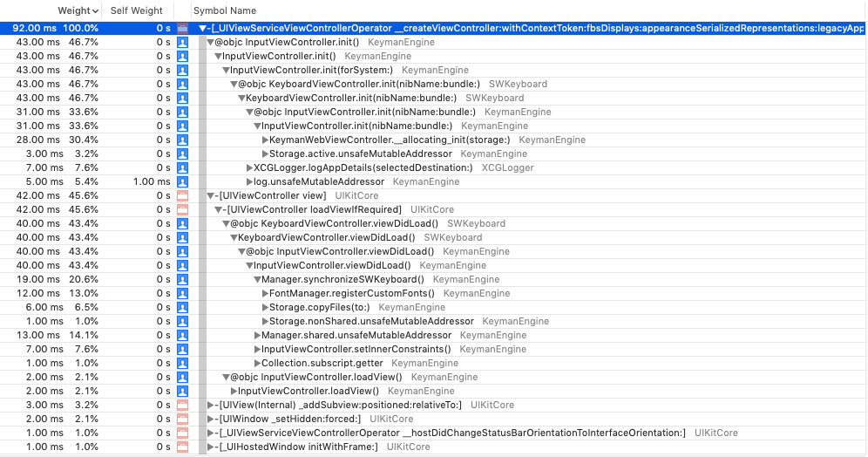Click user-code icon for FontManager.registerCustomFonts() row
This screenshot has width=868, height=457.
click(x=182, y=294)
